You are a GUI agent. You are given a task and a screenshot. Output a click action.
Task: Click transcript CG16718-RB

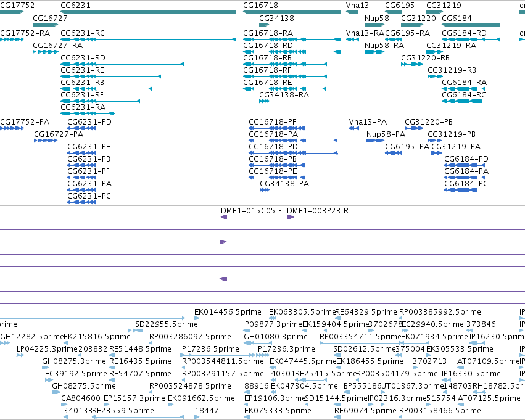(268, 58)
